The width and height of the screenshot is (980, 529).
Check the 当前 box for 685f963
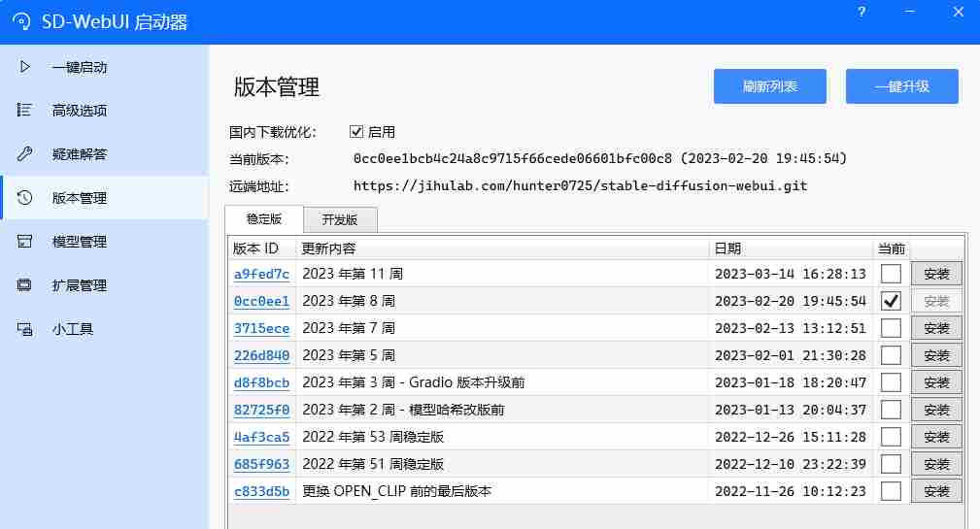tap(891, 464)
